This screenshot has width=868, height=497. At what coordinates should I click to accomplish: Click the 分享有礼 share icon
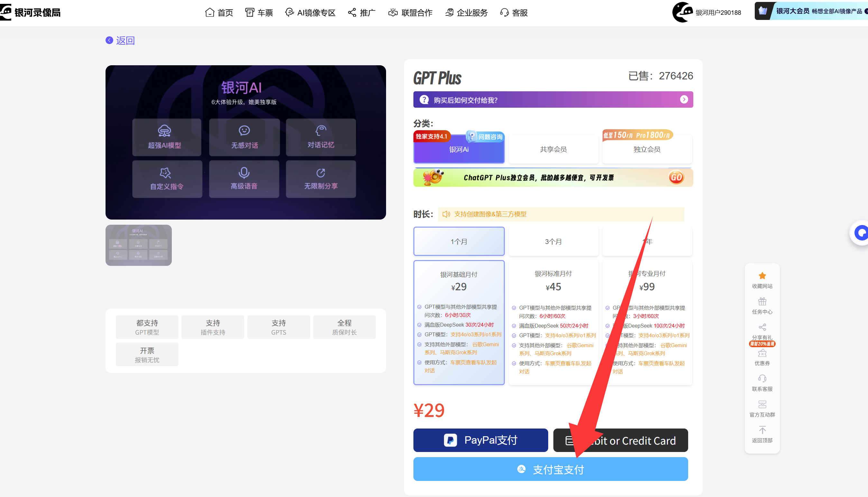(x=762, y=327)
